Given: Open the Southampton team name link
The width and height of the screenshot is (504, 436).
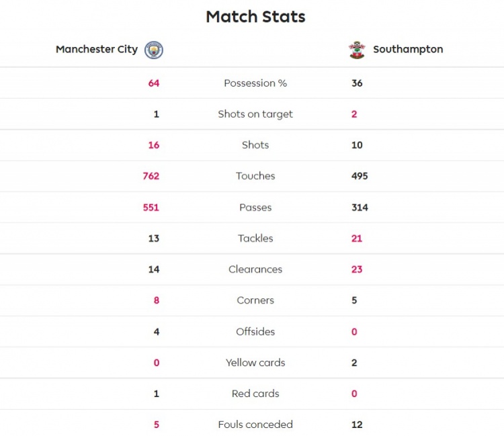Looking at the screenshot, I should coord(408,49).
